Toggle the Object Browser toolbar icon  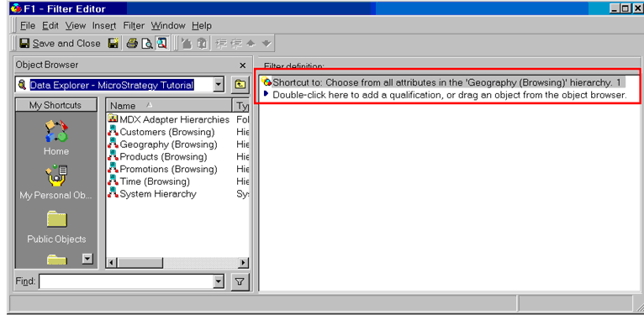pos(162,43)
